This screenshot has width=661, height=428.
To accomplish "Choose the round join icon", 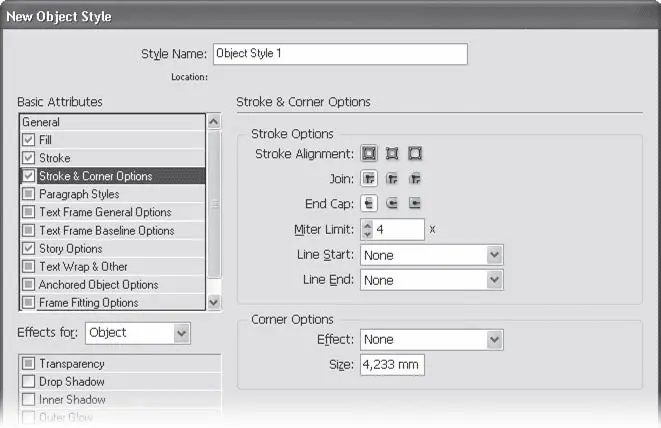I will 392,179.
